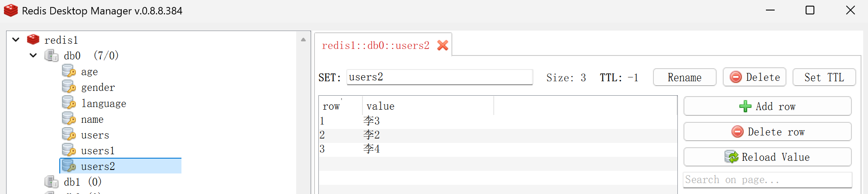Select the db0 (7/0) database label
Viewport: 868px width, 194px height.
[91, 56]
